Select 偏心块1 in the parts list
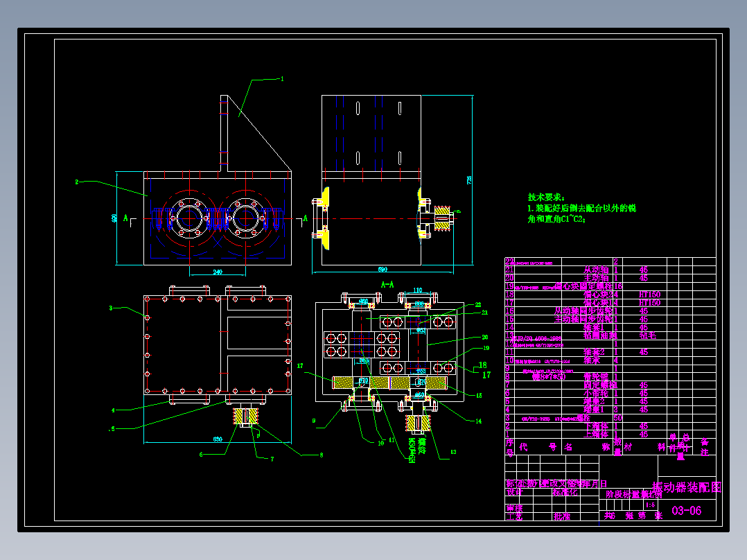This screenshot has height=560, width=747. [599, 303]
